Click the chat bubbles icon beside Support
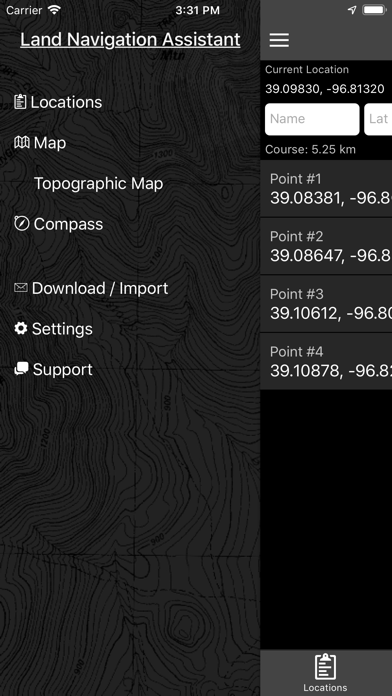The height and width of the screenshot is (696, 392). click(x=21, y=369)
